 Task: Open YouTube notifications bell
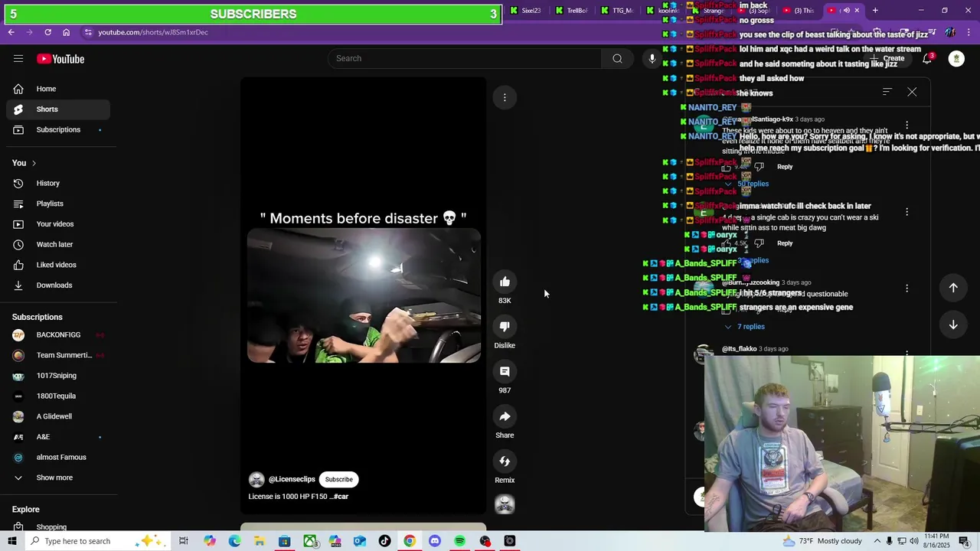(927, 59)
